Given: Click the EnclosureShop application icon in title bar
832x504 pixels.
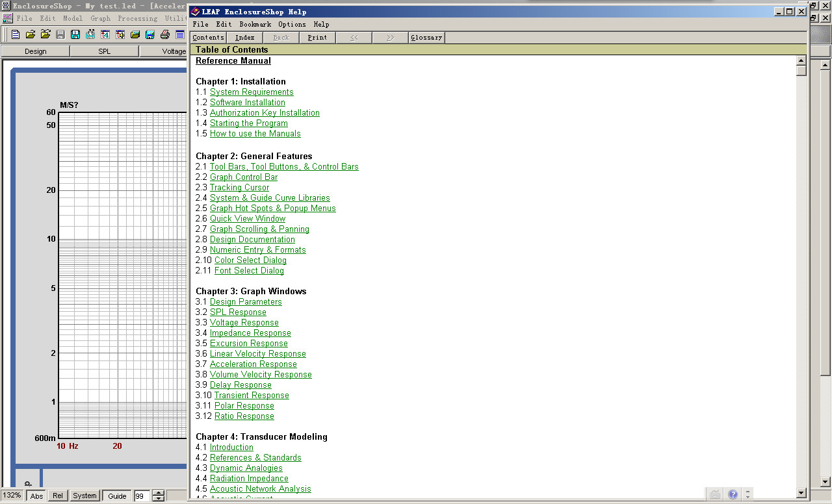Looking at the screenshot, I should [6, 6].
